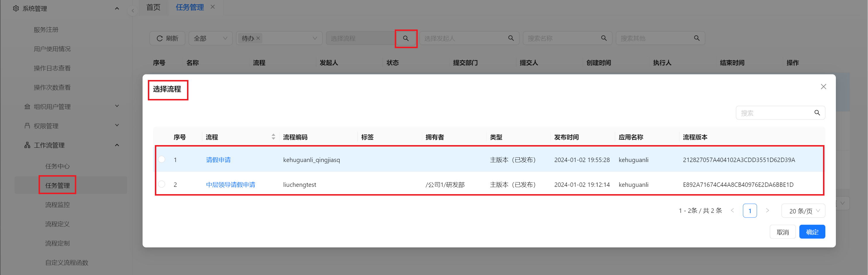This screenshot has height=275, width=868.
Task: Click the 权限管理 icon
Action: [27, 126]
